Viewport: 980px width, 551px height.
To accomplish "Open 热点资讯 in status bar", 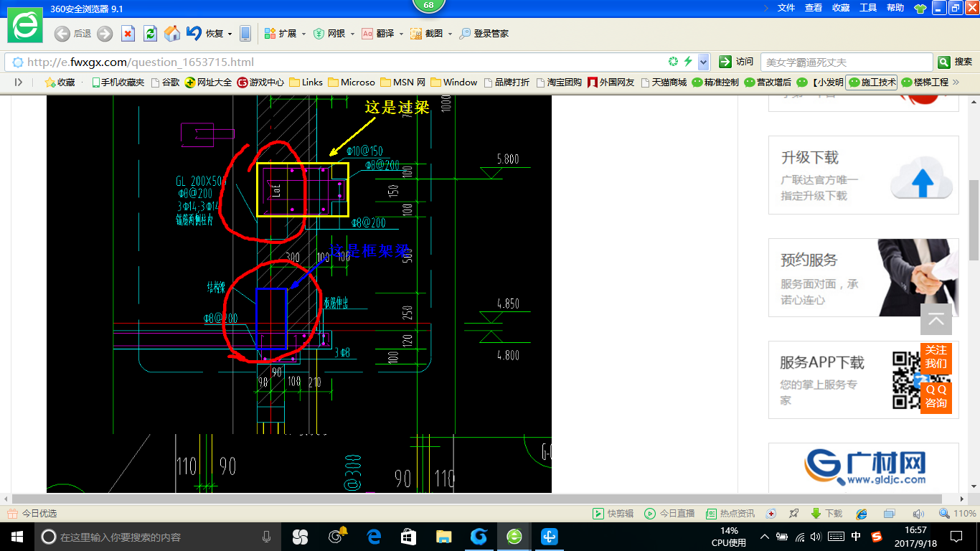I will (730, 514).
